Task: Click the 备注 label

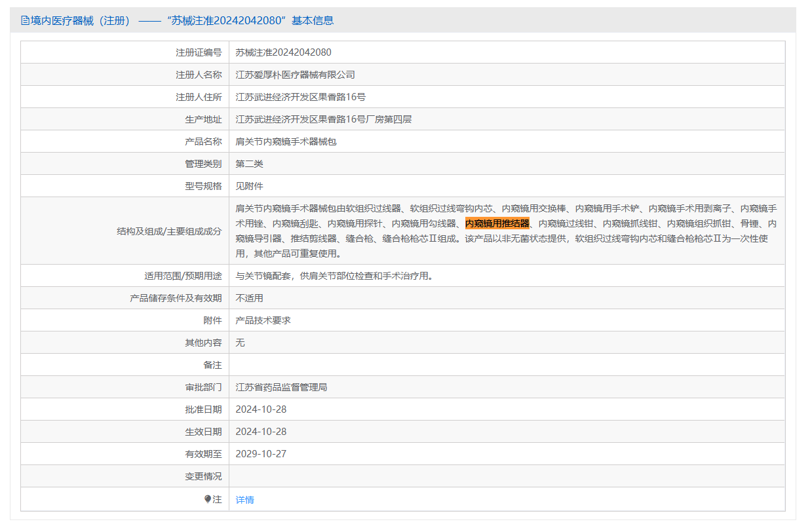Action: (212, 365)
